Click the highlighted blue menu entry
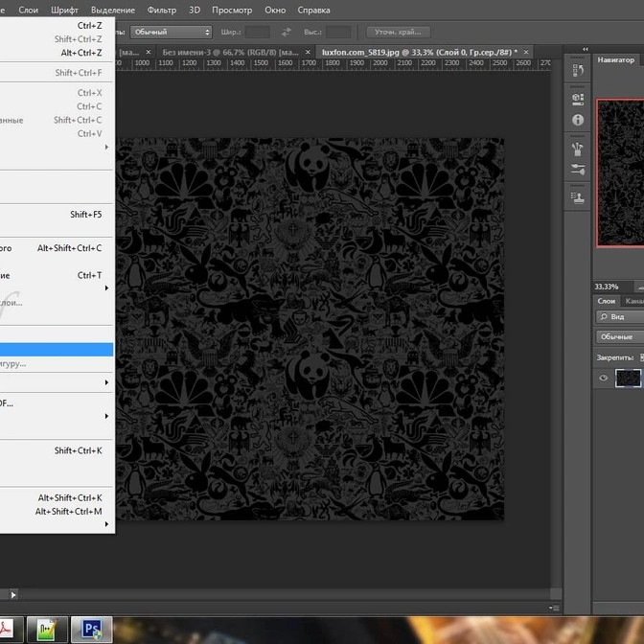The image size is (644, 644). click(57, 350)
